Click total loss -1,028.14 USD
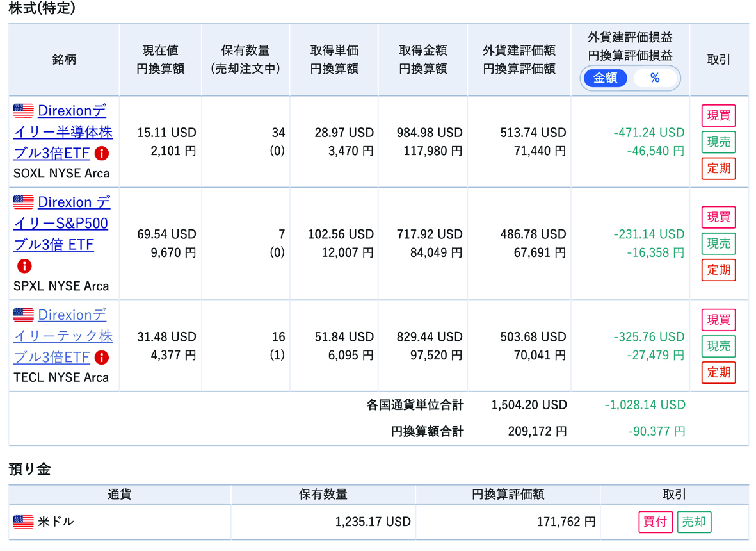Image resolution: width=756 pixels, height=551 pixels. tap(645, 405)
